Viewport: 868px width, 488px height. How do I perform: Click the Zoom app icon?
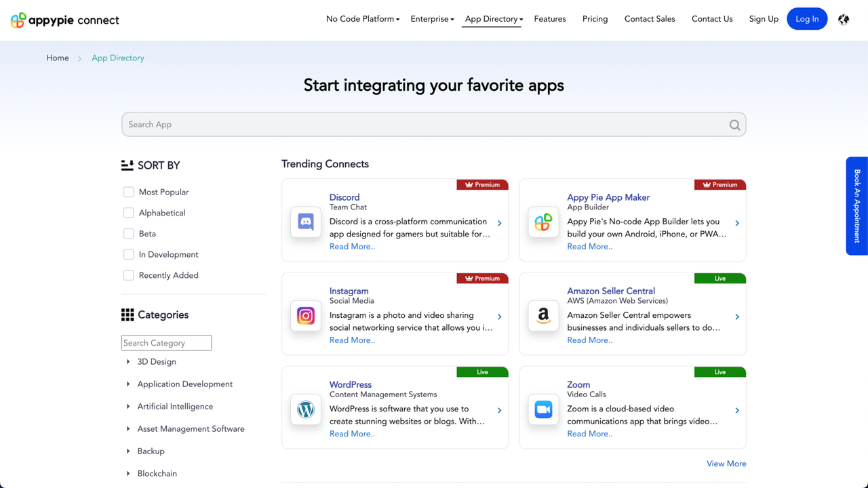543,409
